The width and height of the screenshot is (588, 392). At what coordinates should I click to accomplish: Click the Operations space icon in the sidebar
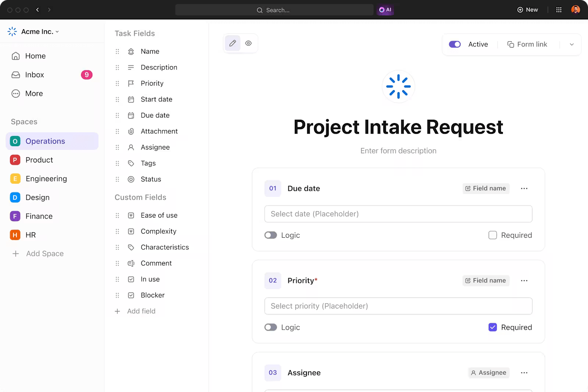pos(15,141)
